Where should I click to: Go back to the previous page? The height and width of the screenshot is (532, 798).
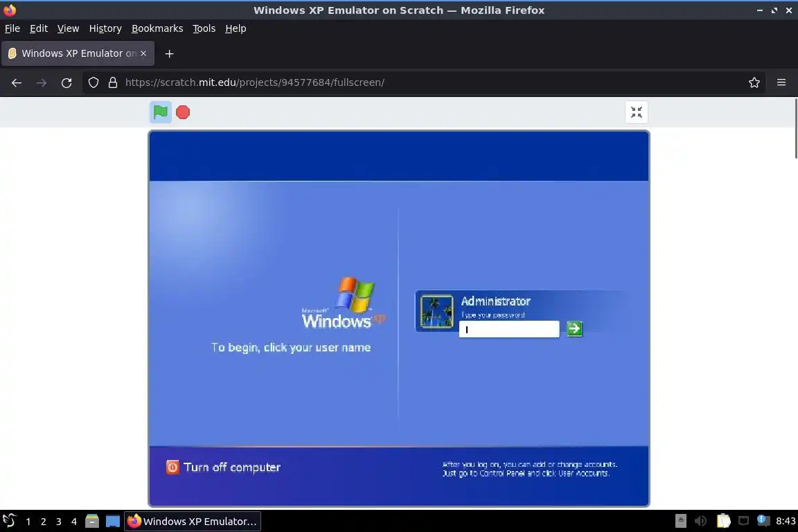tap(17, 82)
